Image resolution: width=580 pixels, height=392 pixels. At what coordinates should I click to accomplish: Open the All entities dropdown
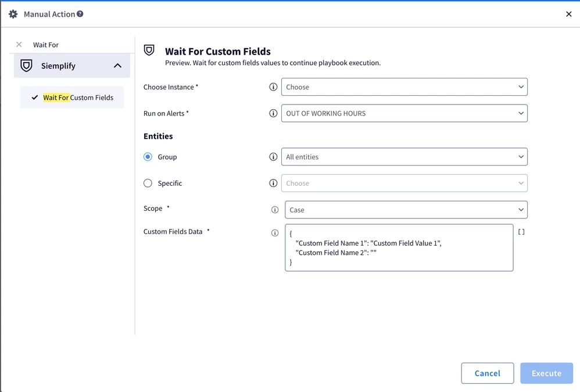[404, 157]
